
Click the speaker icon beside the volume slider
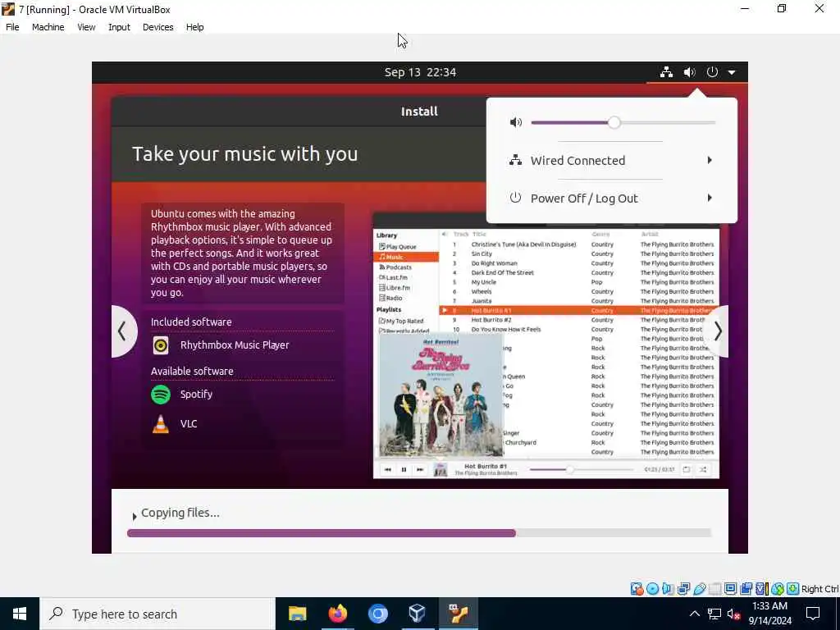515,123
